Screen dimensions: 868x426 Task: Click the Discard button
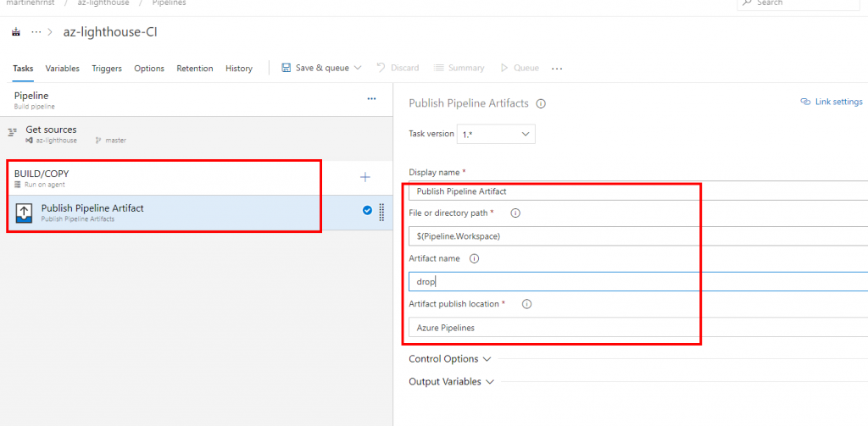398,68
